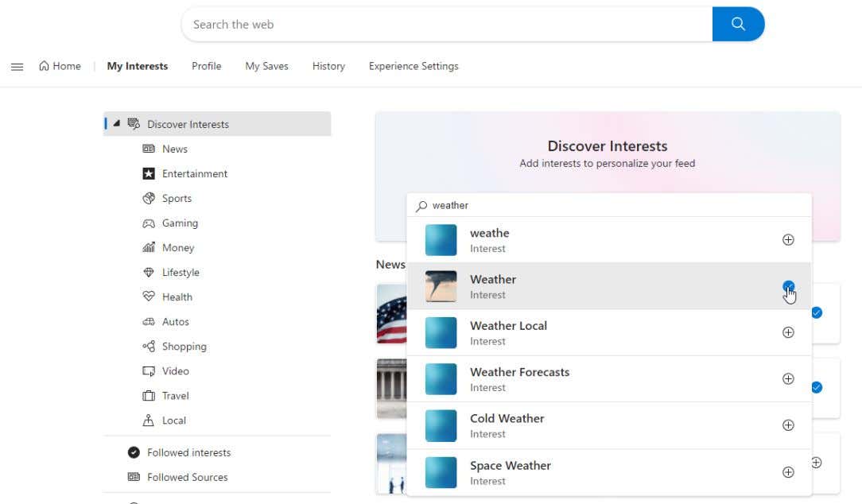Screen dimensions: 862x504
Task: Click the interest search field containing 'weather'
Action: pos(609,206)
